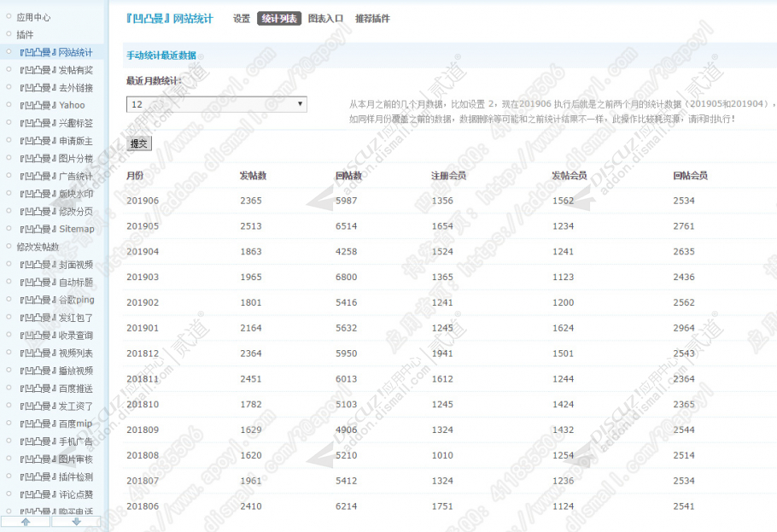Open the 封面视频 plugin in sidebar

(56, 265)
